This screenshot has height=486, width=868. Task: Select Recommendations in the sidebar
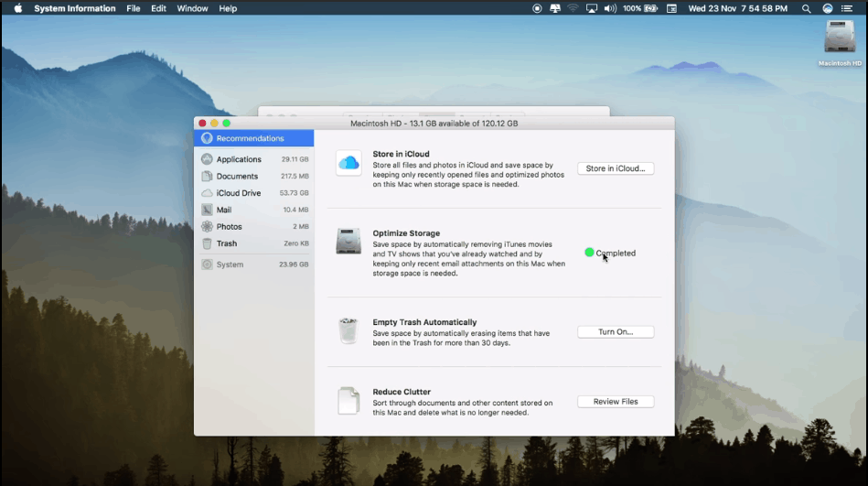(x=254, y=138)
